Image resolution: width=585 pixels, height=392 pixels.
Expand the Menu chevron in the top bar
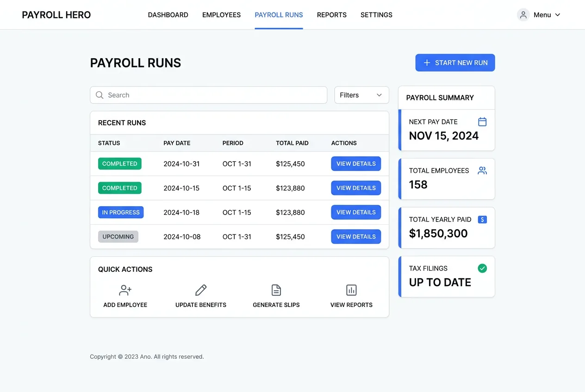click(x=558, y=15)
